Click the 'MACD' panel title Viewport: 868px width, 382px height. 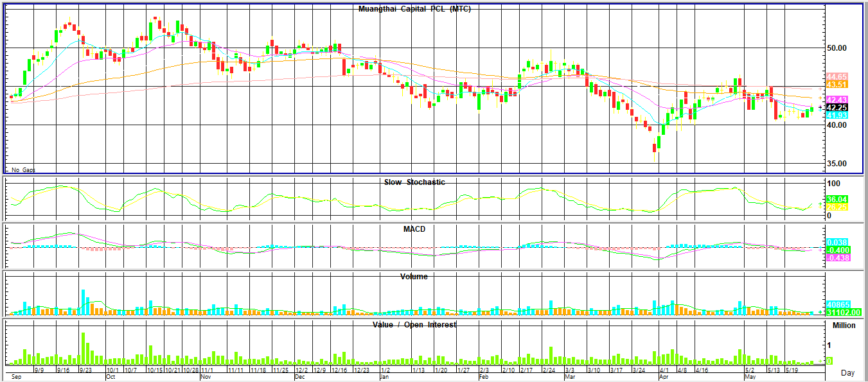(x=414, y=229)
